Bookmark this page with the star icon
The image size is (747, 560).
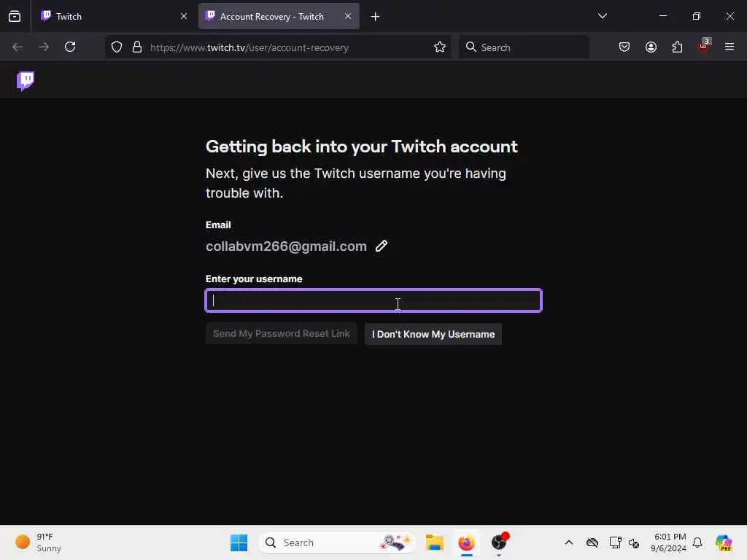[x=440, y=47]
